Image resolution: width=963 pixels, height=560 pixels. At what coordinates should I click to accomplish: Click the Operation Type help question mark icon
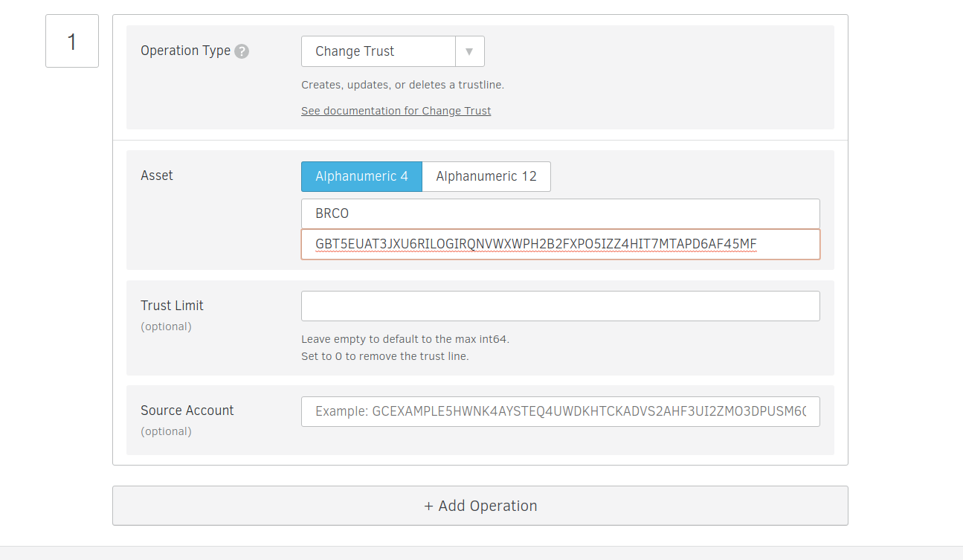tap(242, 51)
